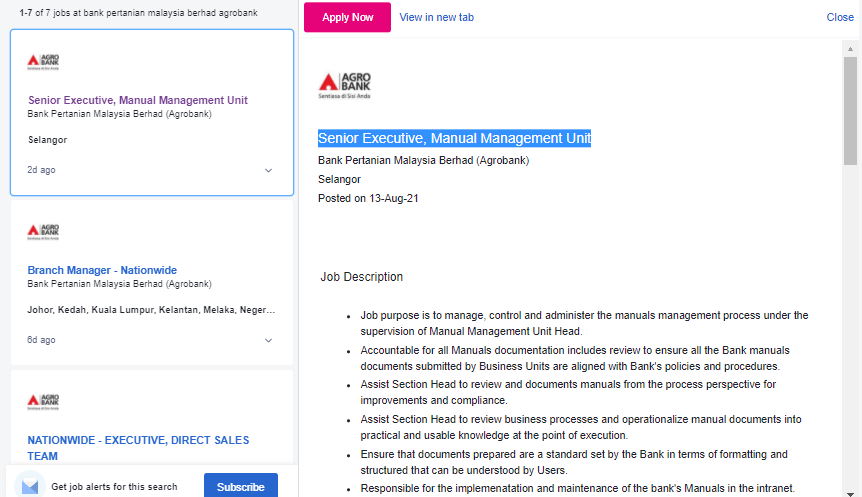Click the 'Job Description' heading
This screenshot has height=497, width=862.
[x=361, y=277]
